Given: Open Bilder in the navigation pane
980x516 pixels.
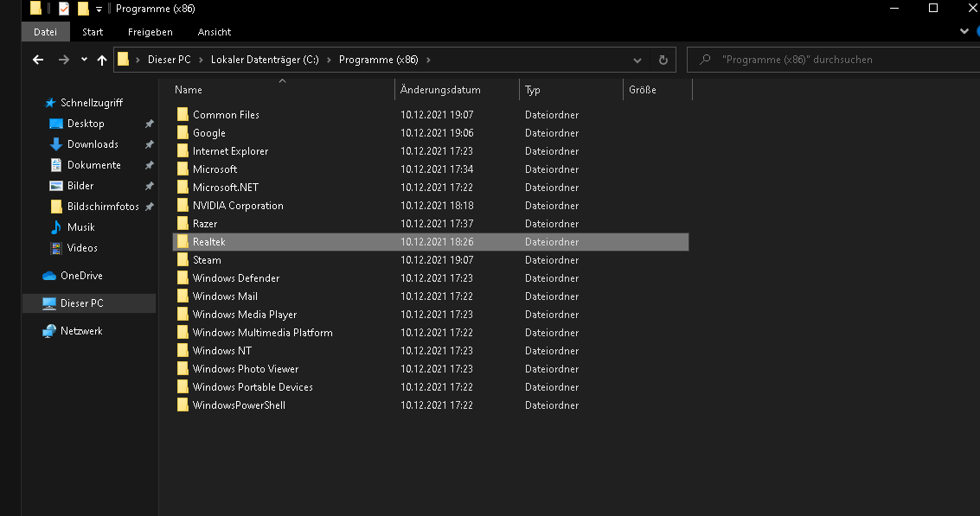Looking at the screenshot, I should click(80, 186).
